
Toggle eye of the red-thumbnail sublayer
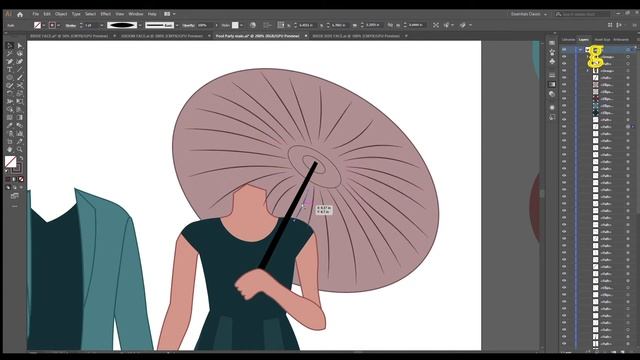click(x=564, y=99)
